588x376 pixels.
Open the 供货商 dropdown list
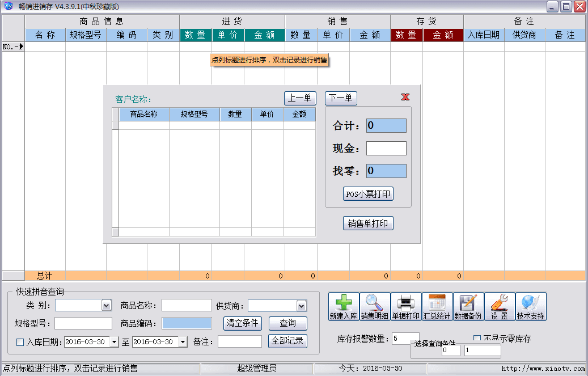[x=301, y=306]
